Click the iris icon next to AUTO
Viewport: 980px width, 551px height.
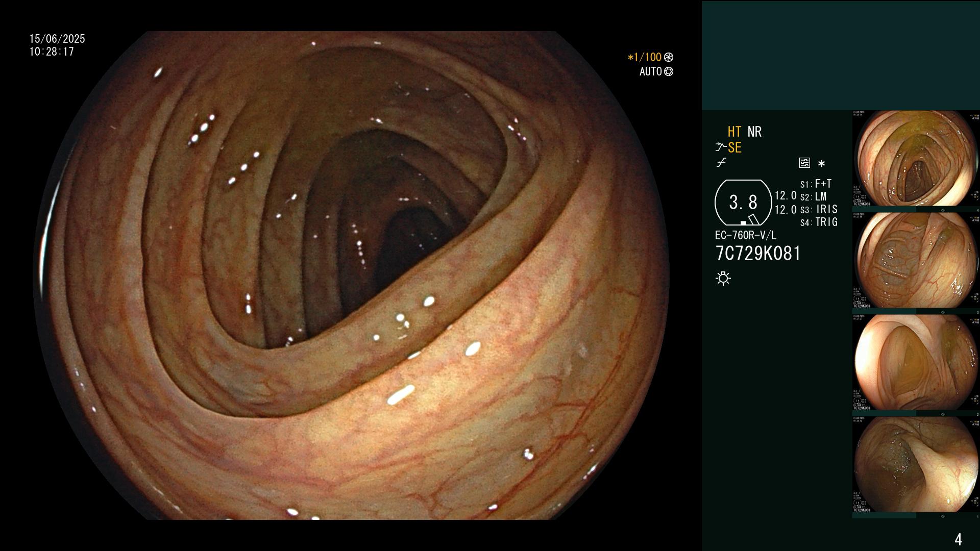(x=669, y=71)
